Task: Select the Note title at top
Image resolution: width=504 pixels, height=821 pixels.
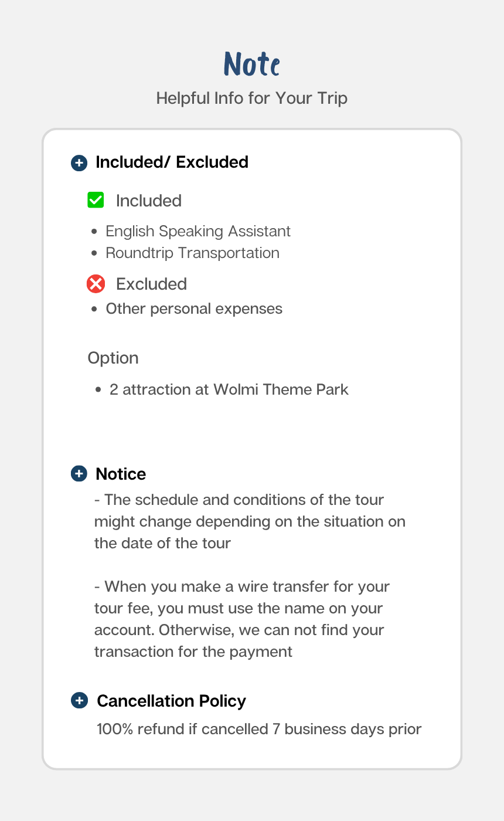Action: (x=252, y=64)
